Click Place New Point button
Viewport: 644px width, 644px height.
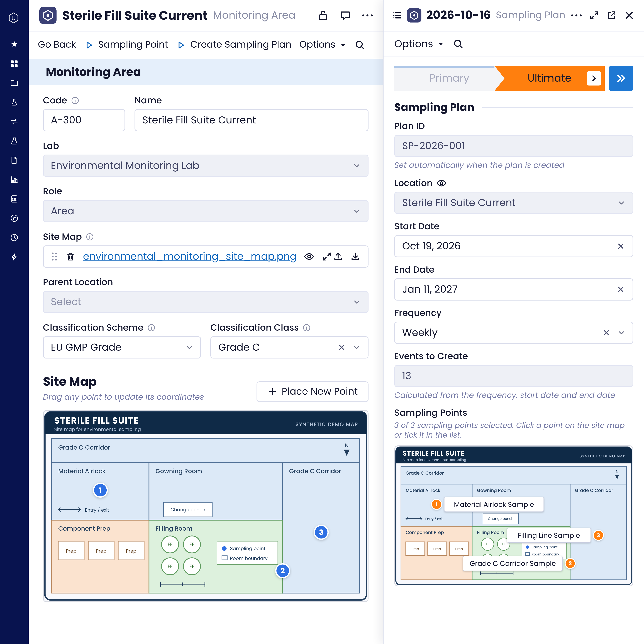(x=312, y=391)
